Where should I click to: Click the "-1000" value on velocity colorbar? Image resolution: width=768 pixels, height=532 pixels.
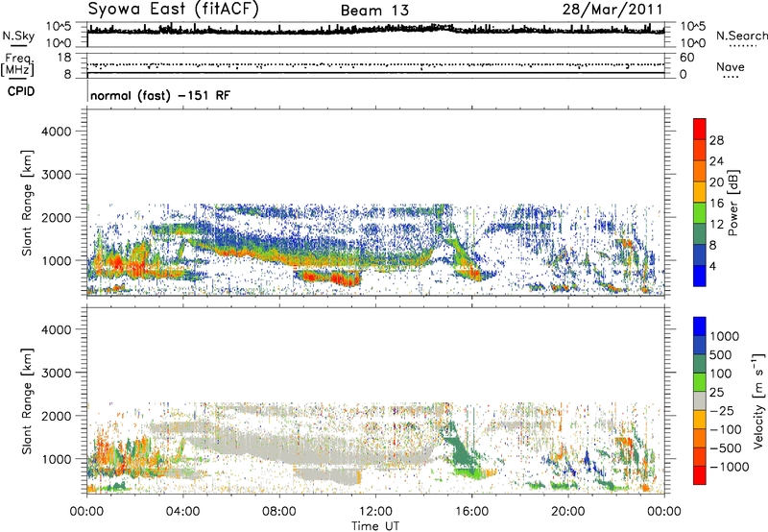[730, 467]
